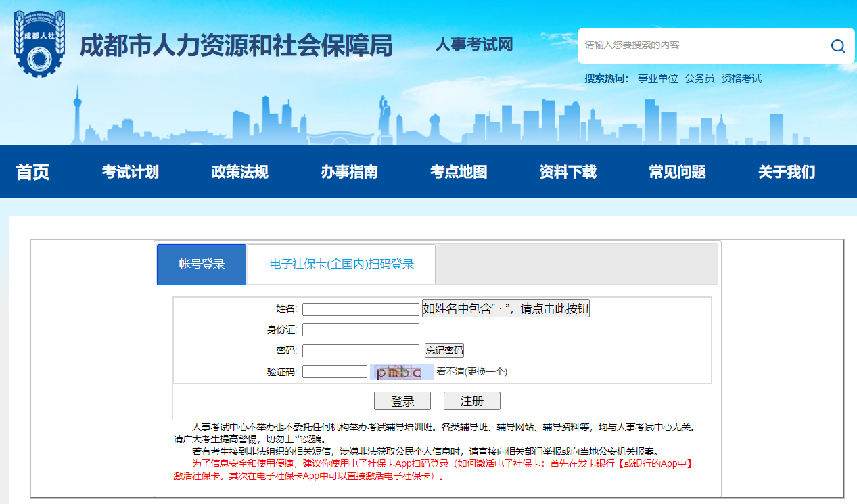Go to 关于我们 in the navigation bar

787,172
